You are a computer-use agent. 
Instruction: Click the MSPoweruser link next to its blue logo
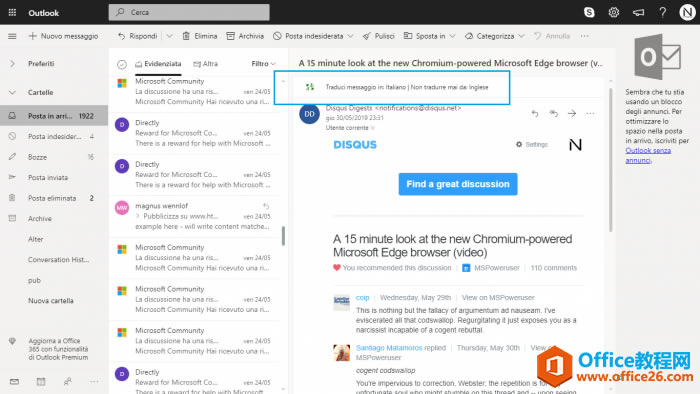pyautogui.click(x=496, y=268)
